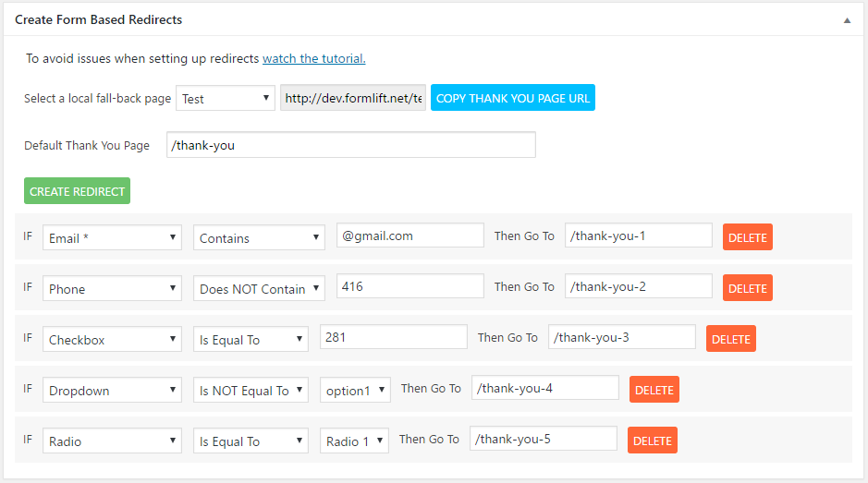Open the option1 value dropdown
Image resolution: width=868 pixels, height=483 pixels.
click(355, 390)
